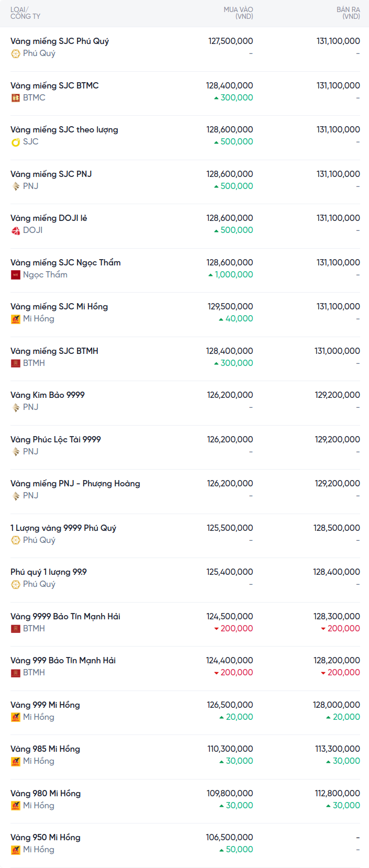Click the Mi Hồng logo under Vàng 950 Mi Hồng
Image resolution: width=369 pixels, height=868 pixels.
click(16, 850)
